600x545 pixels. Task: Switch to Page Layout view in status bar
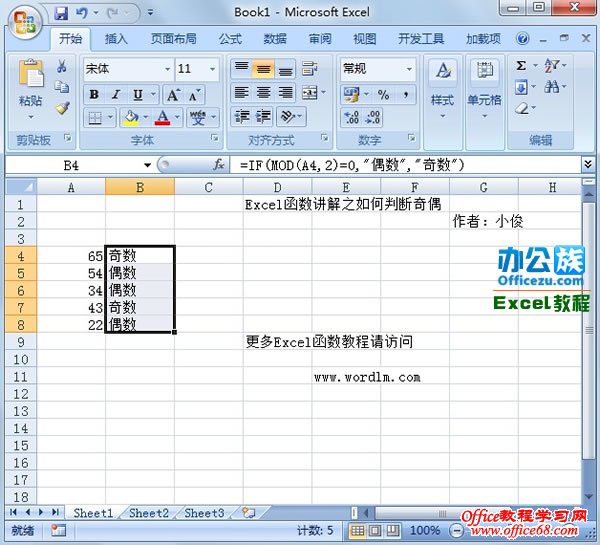click(375, 530)
